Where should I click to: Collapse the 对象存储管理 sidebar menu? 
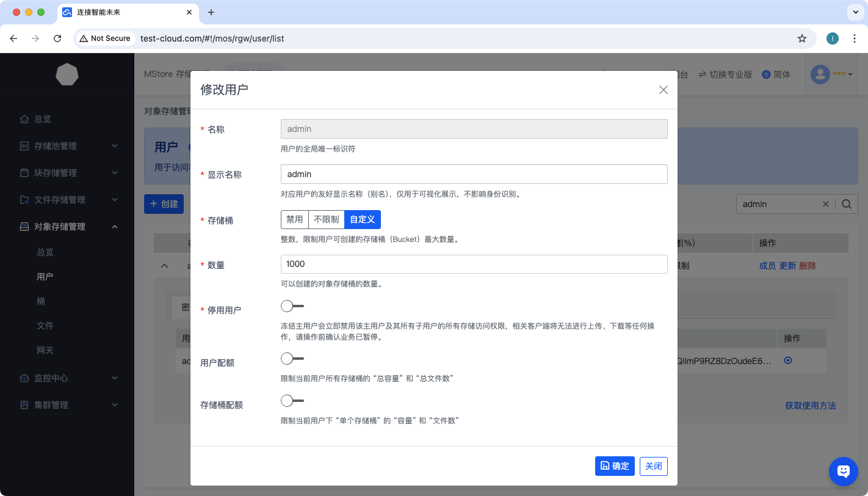(x=67, y=227)
